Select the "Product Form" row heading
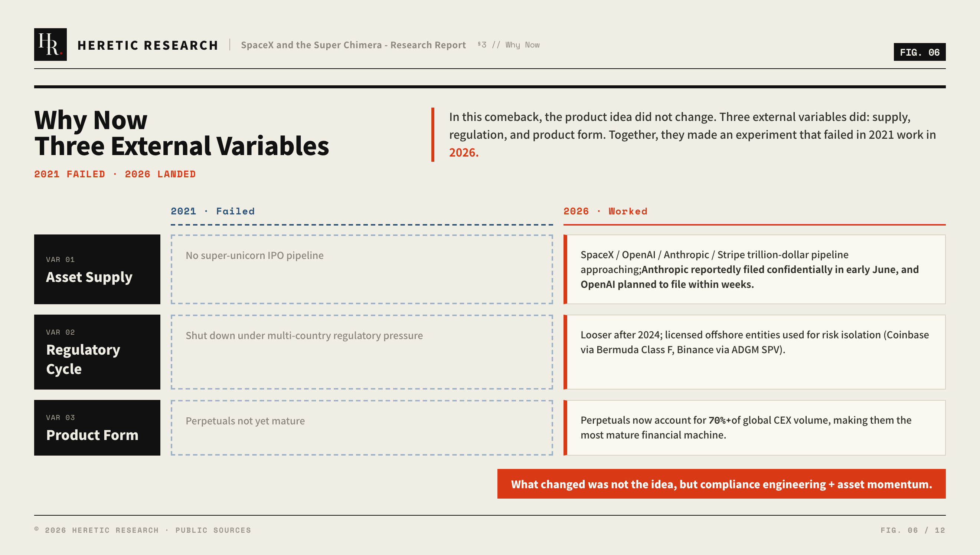Image resolution: width=980 pixels, height=555 pixels. coord(92,435)
